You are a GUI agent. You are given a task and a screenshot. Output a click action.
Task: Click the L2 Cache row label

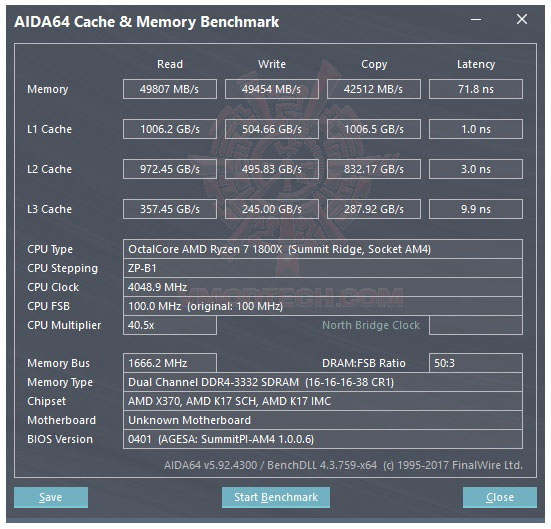[49, 169]
